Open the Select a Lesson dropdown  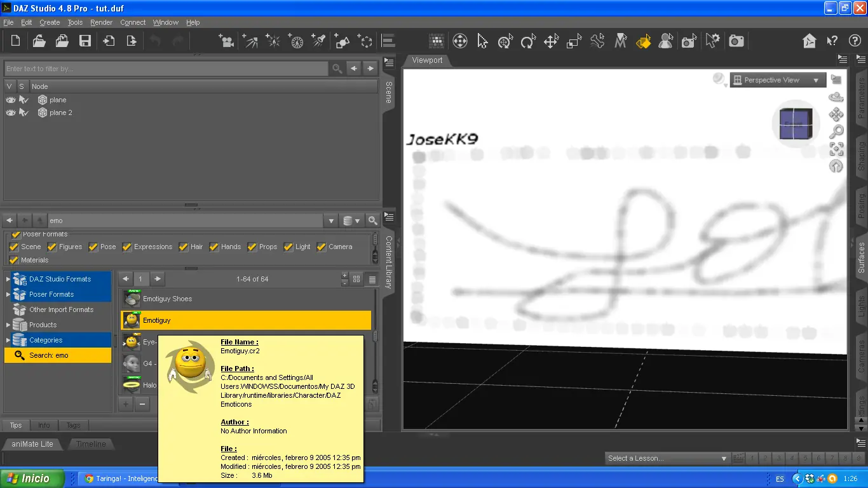[x=667, y=458]
